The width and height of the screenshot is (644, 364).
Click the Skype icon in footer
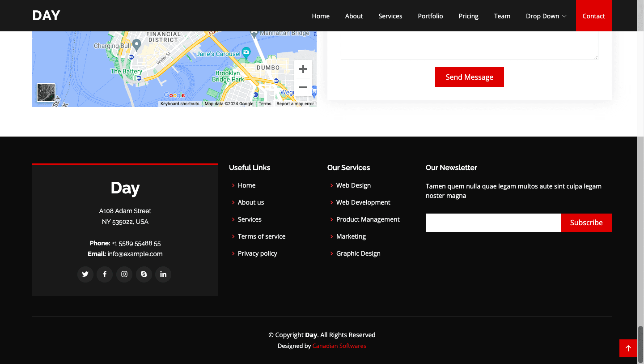(144, 274)
